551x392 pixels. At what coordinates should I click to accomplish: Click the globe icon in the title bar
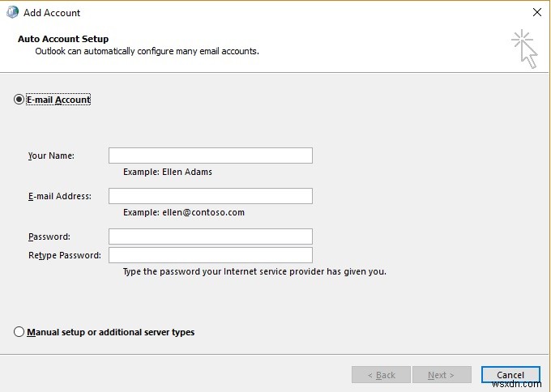pos(12,12)
